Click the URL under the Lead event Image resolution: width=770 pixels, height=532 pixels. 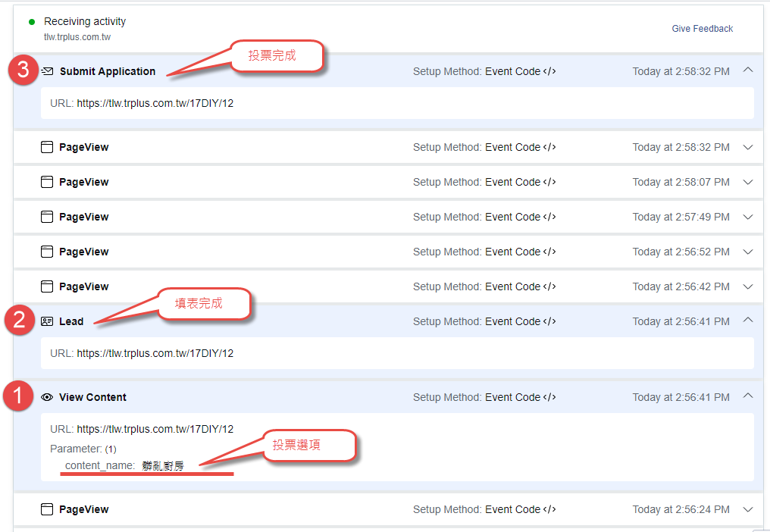point(155,353)
